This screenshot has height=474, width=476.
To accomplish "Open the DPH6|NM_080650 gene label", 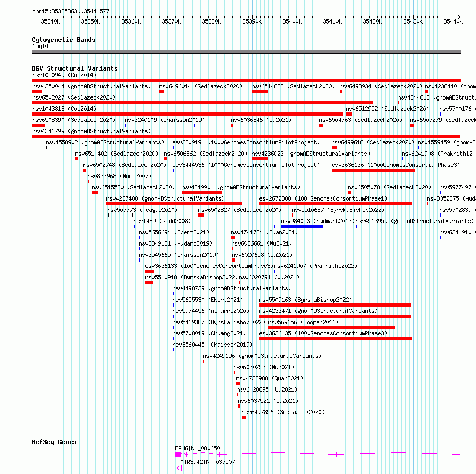I will coord(198,448).
